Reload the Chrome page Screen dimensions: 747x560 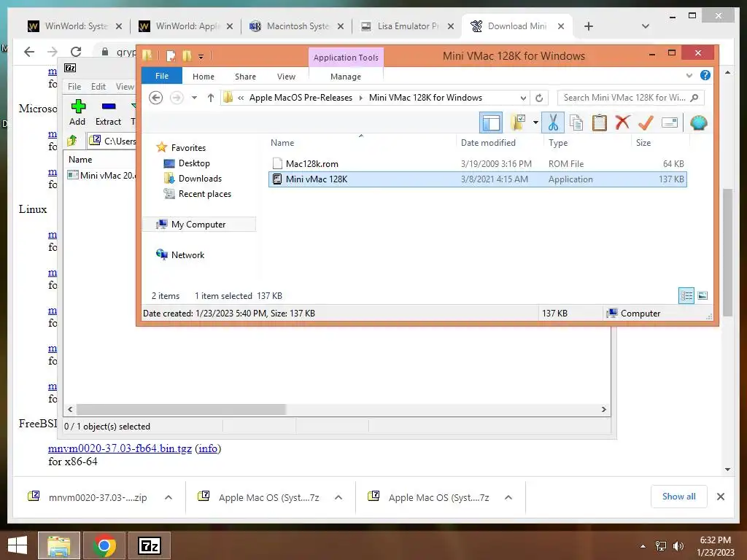76,52
